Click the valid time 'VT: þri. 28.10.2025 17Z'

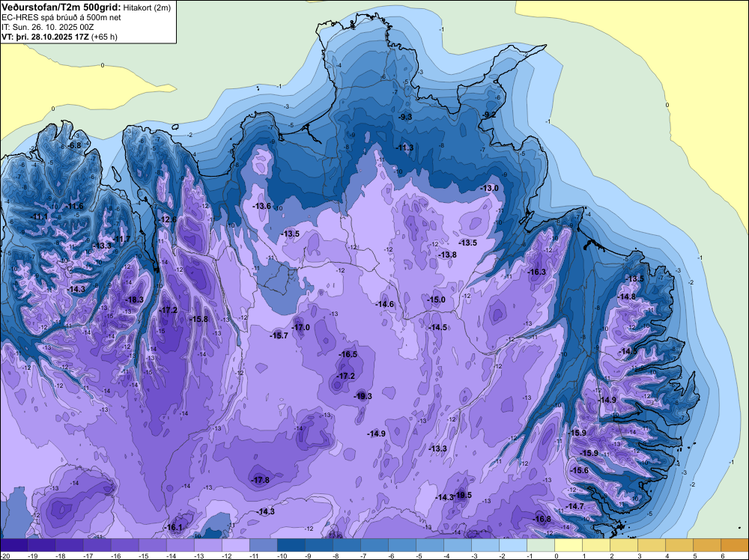tap(46, 36)
